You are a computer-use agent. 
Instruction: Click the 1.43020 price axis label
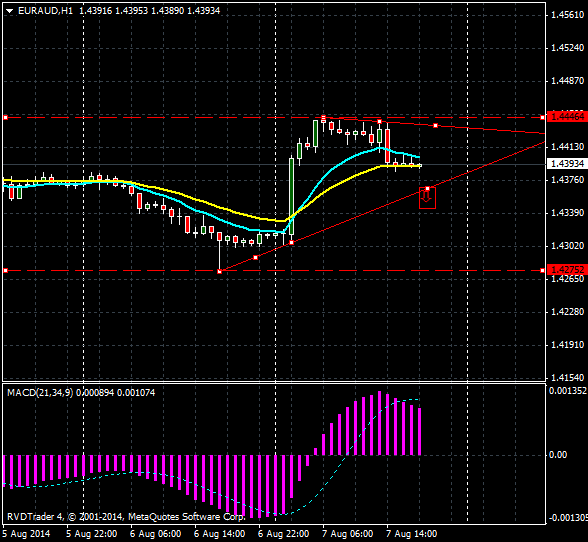567,246
